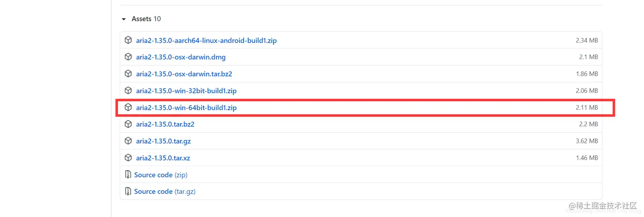Image resolution: width=644 pixels, height=217 pixels.
Task: Download aria2-1.35.0-win-64bit-build1.zip
Action: (187, 108)
